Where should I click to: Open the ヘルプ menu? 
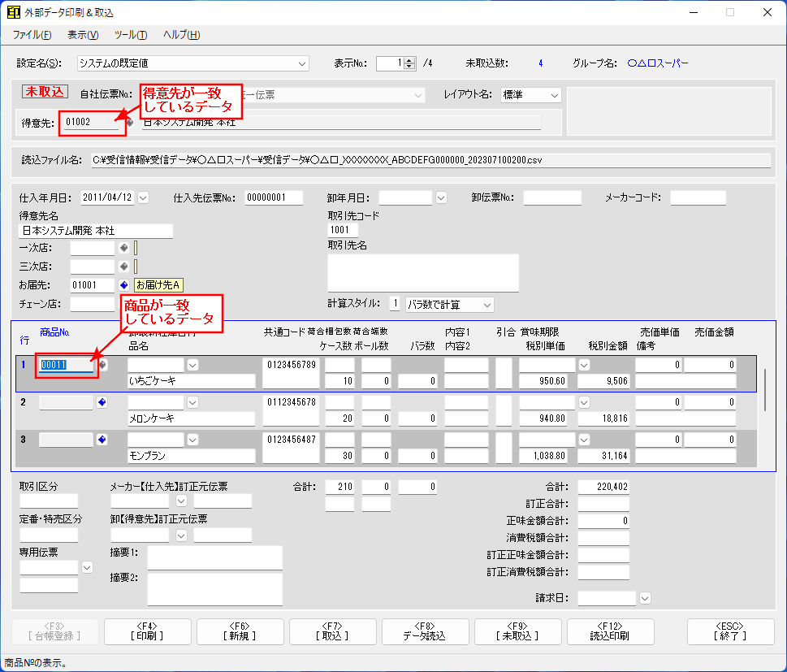182,35
